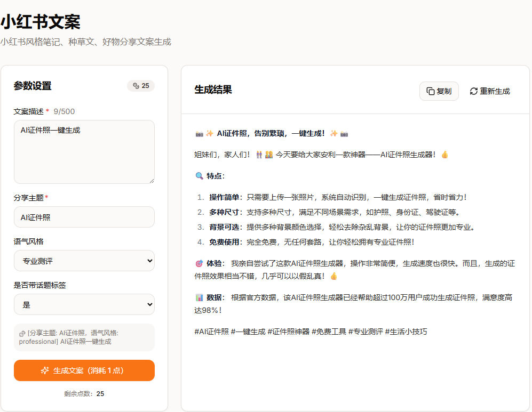Click the 生成结果 heading

(x=213, y=90)
